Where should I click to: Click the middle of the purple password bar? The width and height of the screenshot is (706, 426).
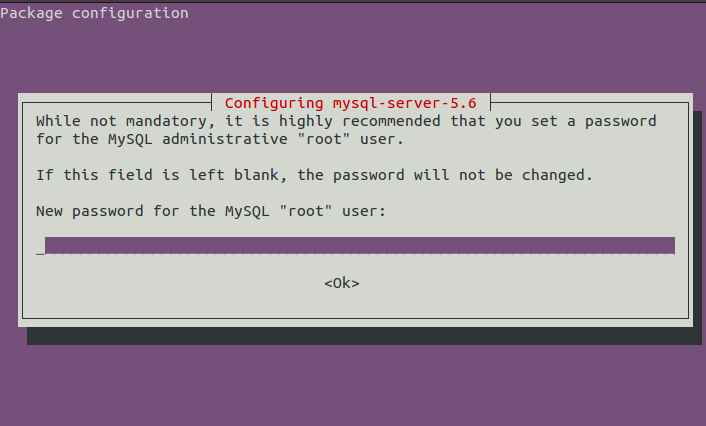(x=360, y=245)
